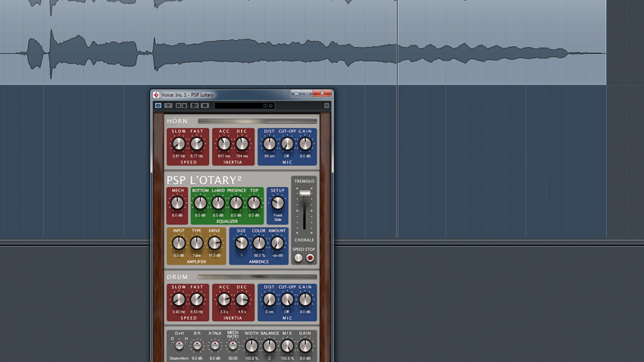
Task: Click the Drum mic GAIN knob
Action: [305, 300]
